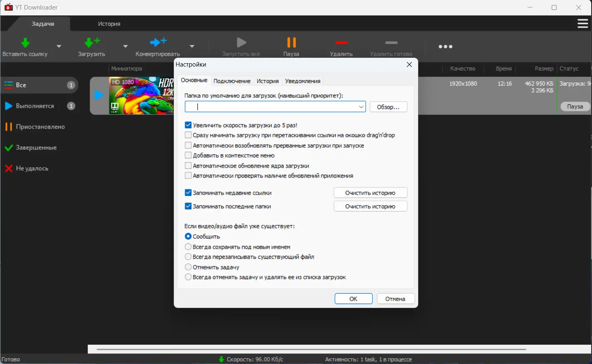Screen dimensions: 592x364
Task: Switch to the Подключение settings tab
Action: click(232, 81)
